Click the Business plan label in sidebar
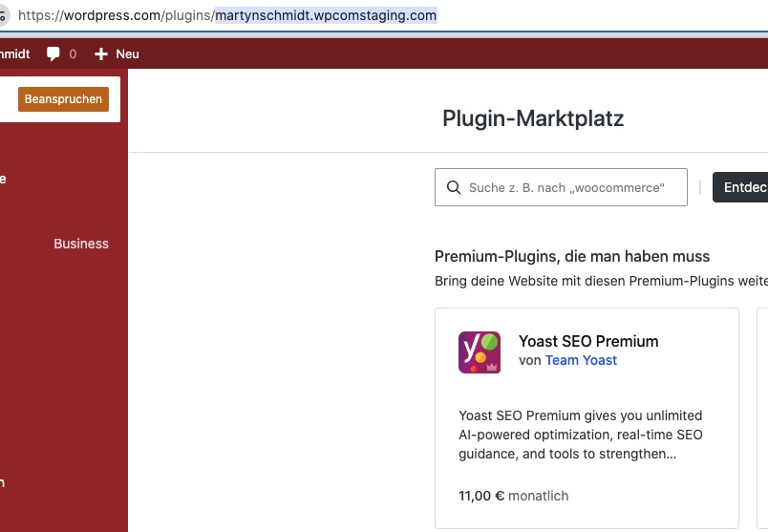768x532 pixels. 81,244
